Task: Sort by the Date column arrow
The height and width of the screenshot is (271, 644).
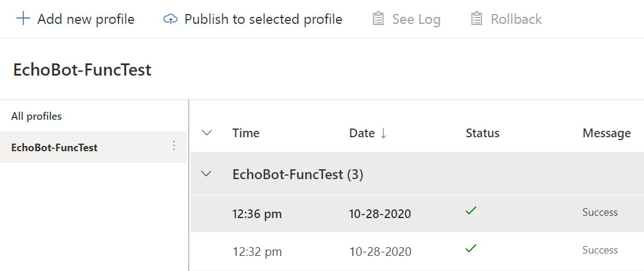Action: point(383,133)
